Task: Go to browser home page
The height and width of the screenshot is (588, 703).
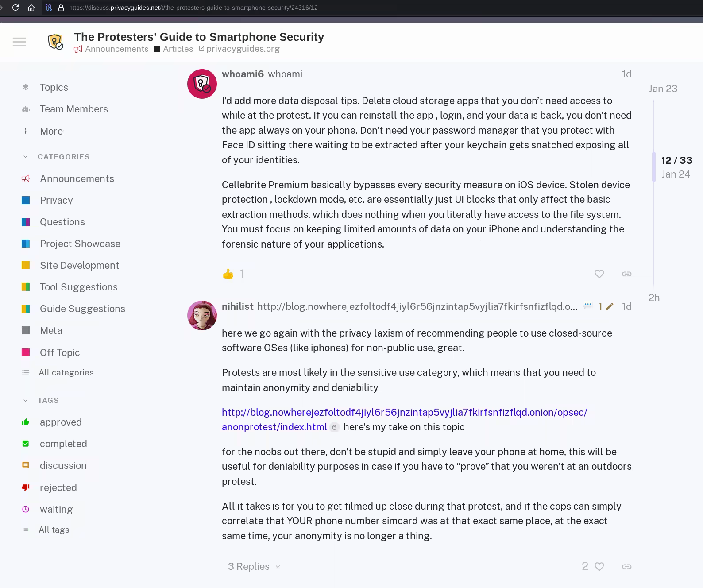Action: pos(31,8)
